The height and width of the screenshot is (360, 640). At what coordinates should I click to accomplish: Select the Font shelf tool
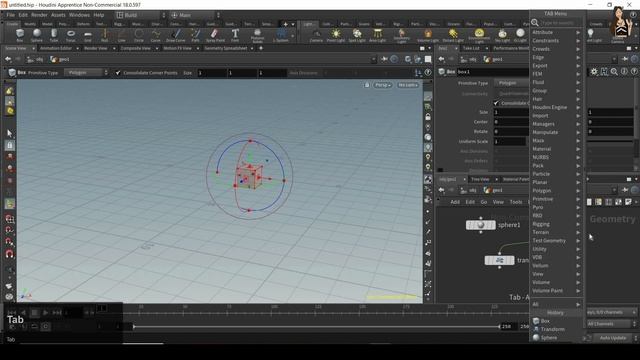coord(235,35)
